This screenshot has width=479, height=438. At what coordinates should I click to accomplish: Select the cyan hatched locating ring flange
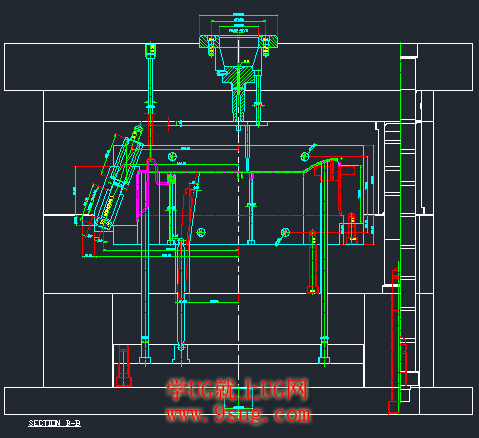coord(238,41)
